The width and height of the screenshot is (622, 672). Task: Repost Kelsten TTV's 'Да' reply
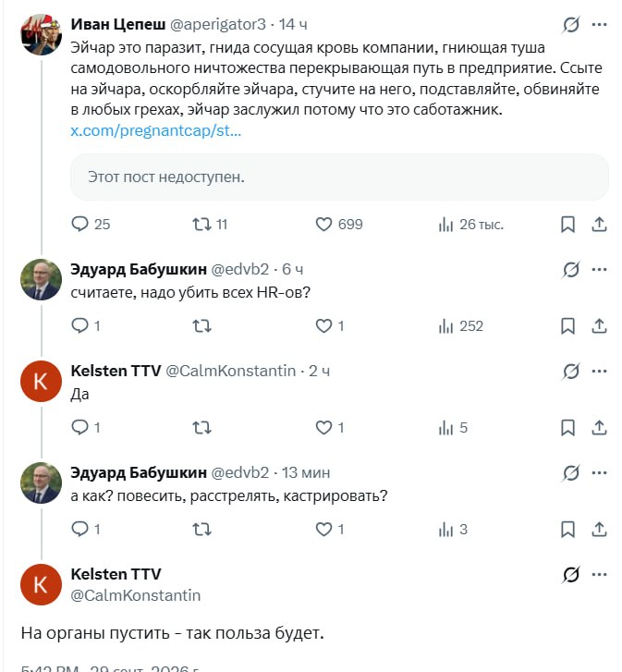(x=201, y=428)
